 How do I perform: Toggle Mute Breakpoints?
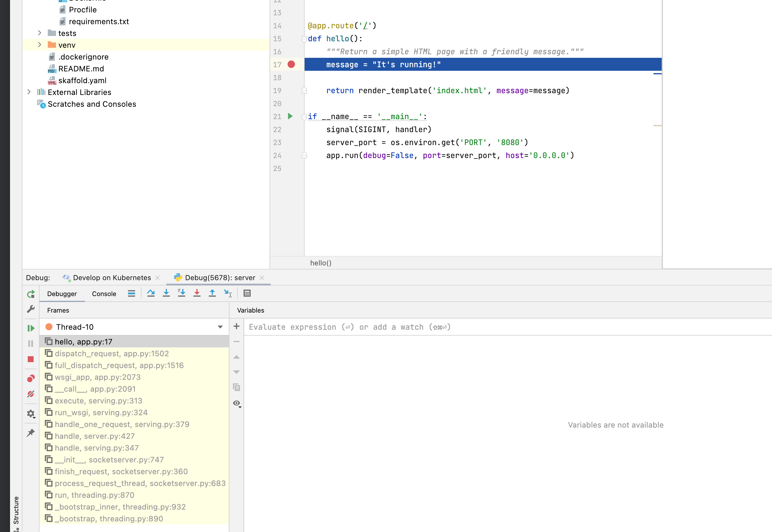click(31, 394)
